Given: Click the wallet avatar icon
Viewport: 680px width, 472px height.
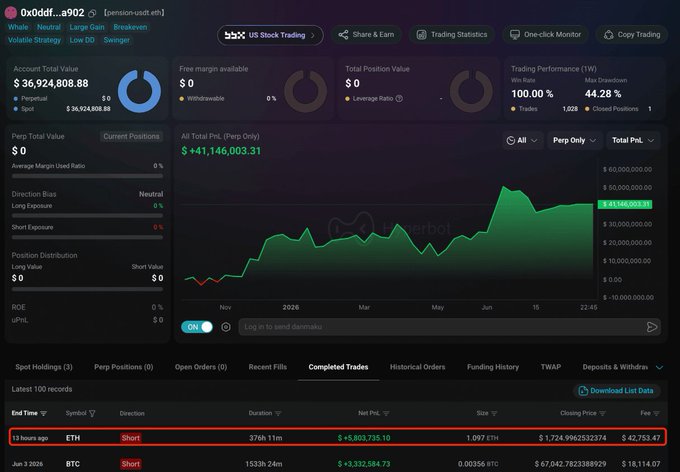Looking at the screenshot, I should (x=10, y=13).
